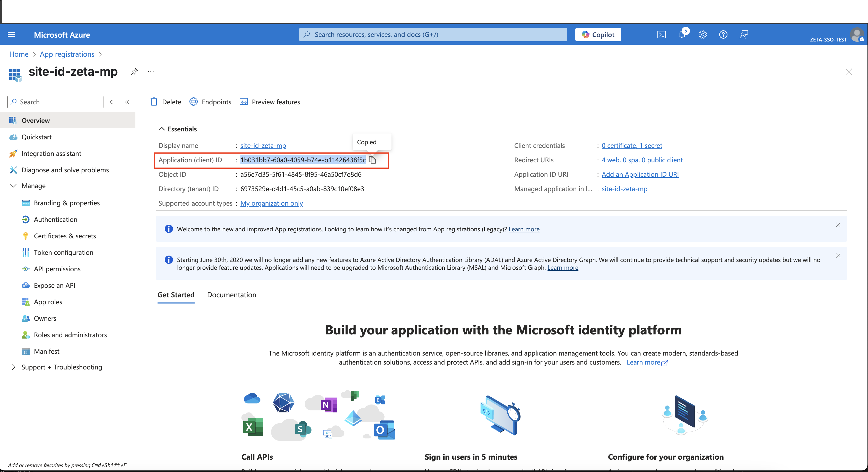Open the notifications bell
Image resolution: width=868 pixels, height=472 pixels.
click(x=682, y=34)
